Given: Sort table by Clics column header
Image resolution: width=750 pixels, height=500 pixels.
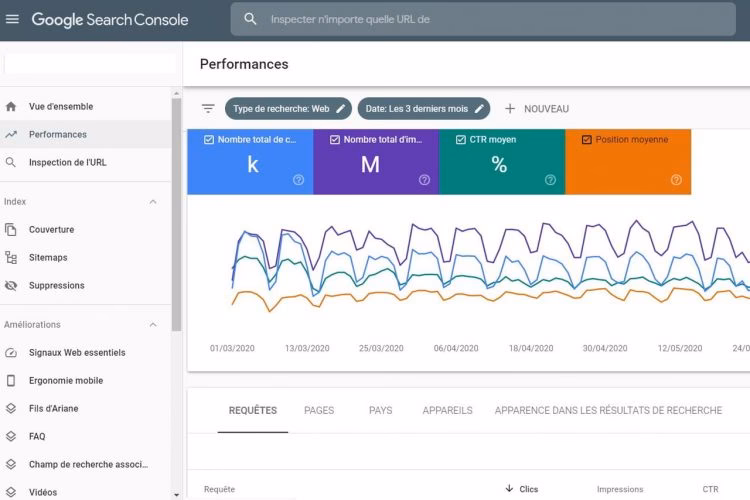Looking at the screenshot, I should (x=529, y=489).
